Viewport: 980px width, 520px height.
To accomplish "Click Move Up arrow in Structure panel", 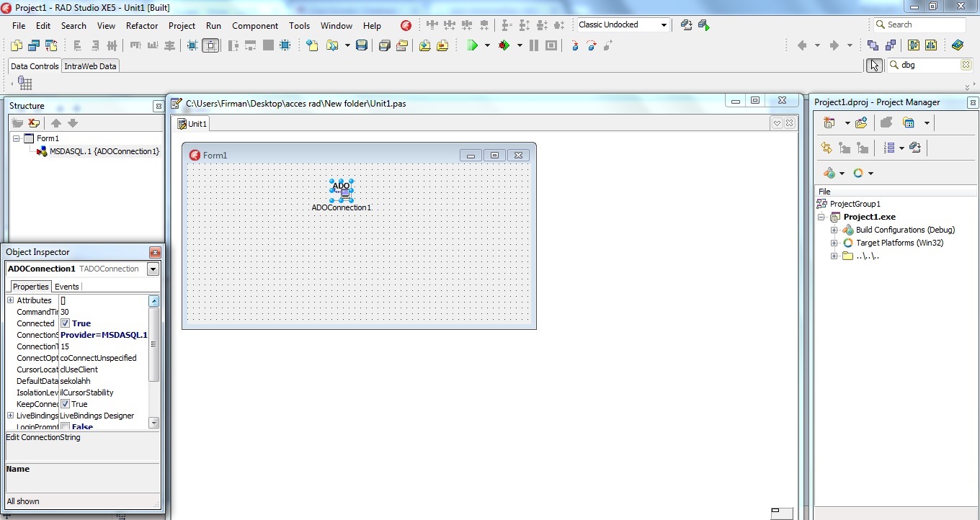I will pyautogui.click(x=55, y=123).
